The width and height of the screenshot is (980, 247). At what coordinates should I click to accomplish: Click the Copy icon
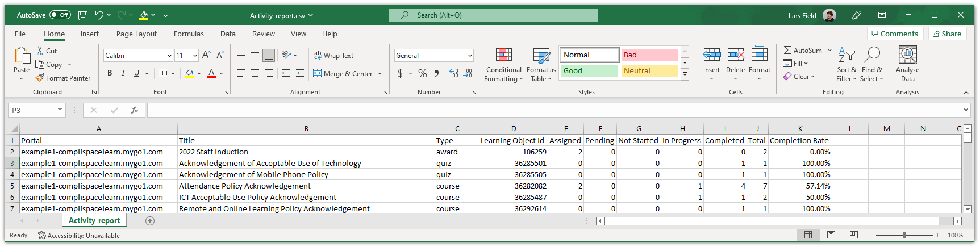coord(40,64)
